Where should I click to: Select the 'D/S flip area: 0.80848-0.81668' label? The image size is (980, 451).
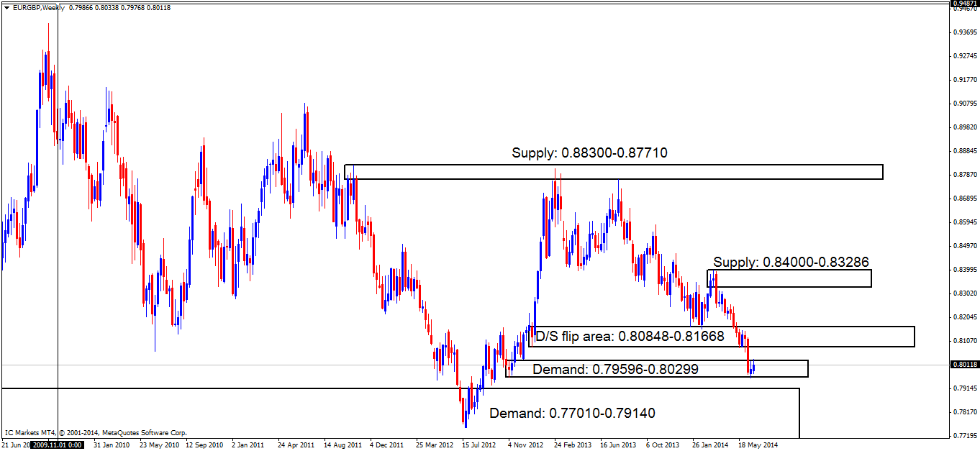[630, 336]
